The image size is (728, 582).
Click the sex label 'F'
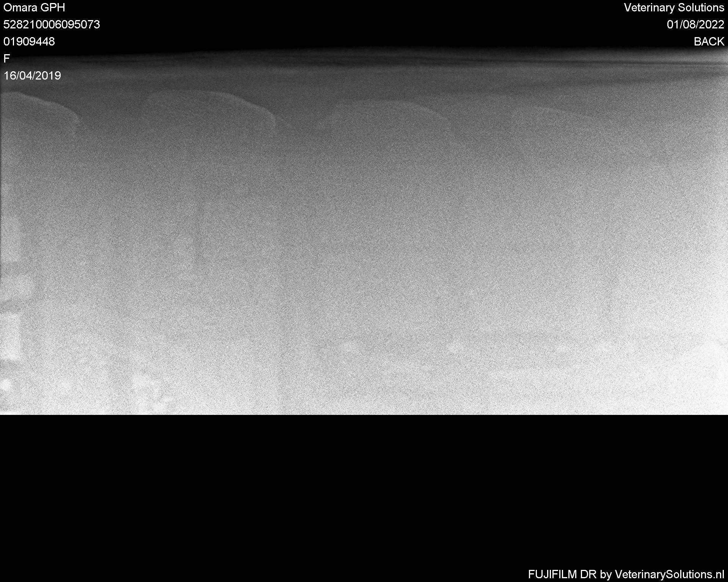6,59
